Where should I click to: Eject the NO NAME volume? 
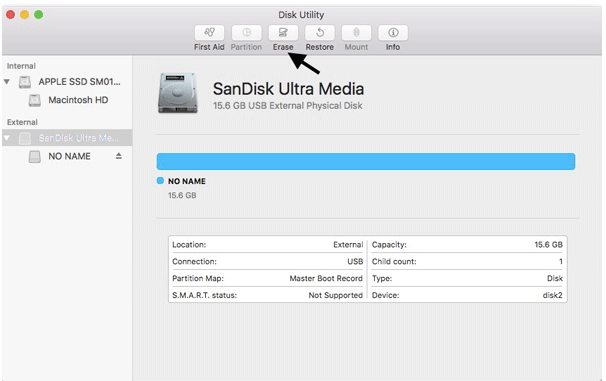click(x=119, y=156)
